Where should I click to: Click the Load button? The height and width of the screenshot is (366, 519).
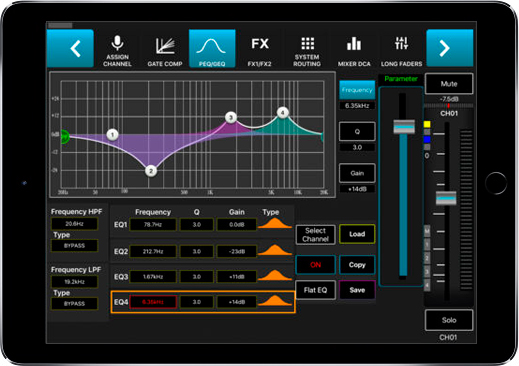point(357,234)
